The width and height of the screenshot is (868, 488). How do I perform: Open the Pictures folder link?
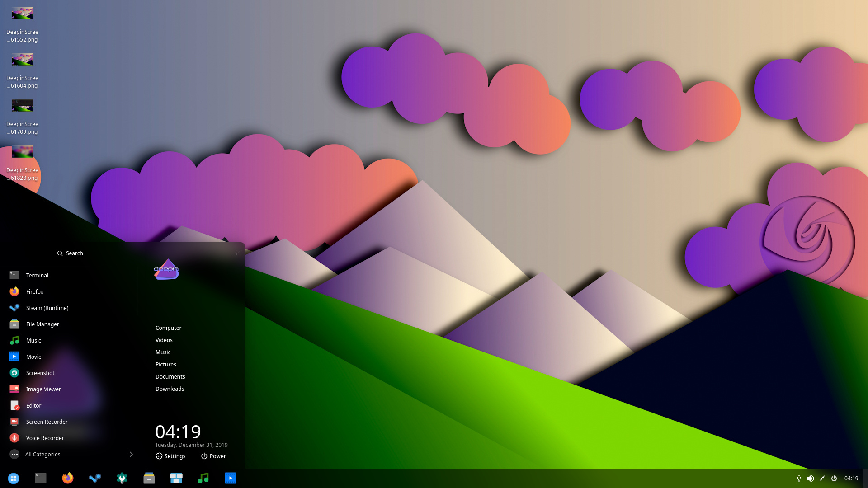[x=165, y=364]
